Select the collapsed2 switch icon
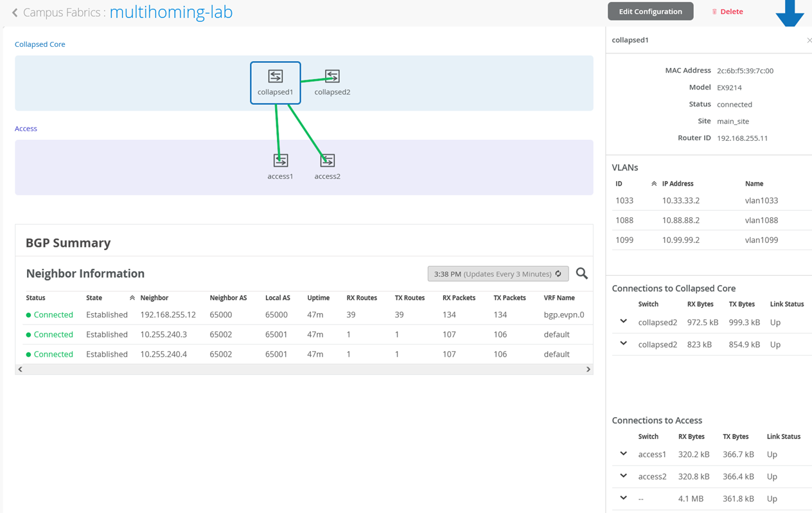Screen dimensions: 812x513 coord(332,76)
